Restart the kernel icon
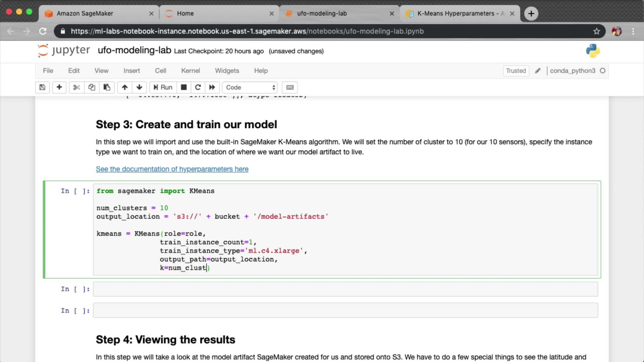This screenshot has width=644, height=362. click(x=198, y=87)
